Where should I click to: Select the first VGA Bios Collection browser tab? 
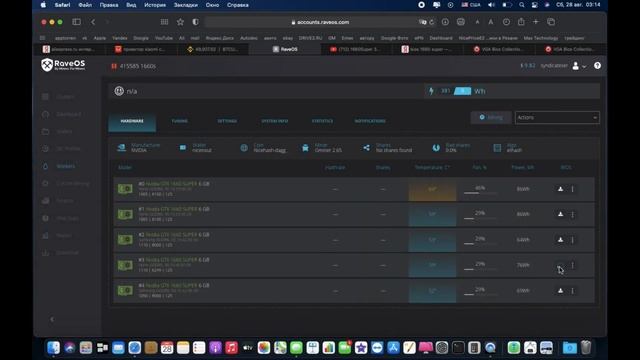499,49
